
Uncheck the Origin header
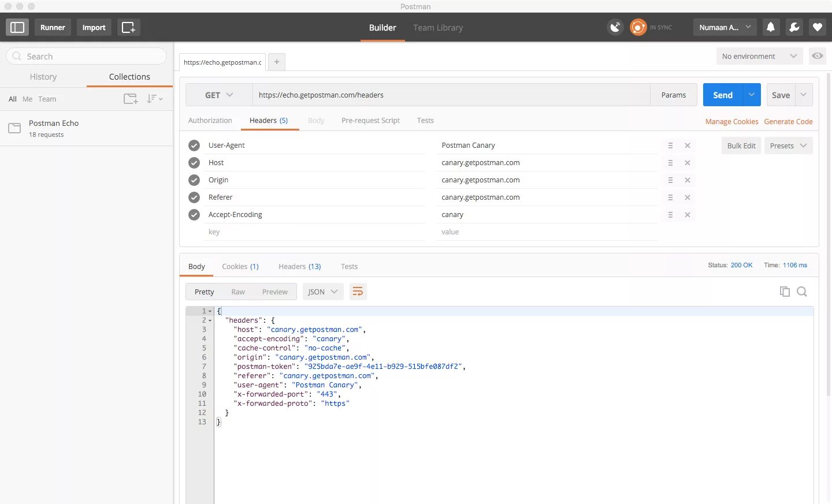pyautogui.click(x=194, y=180)
